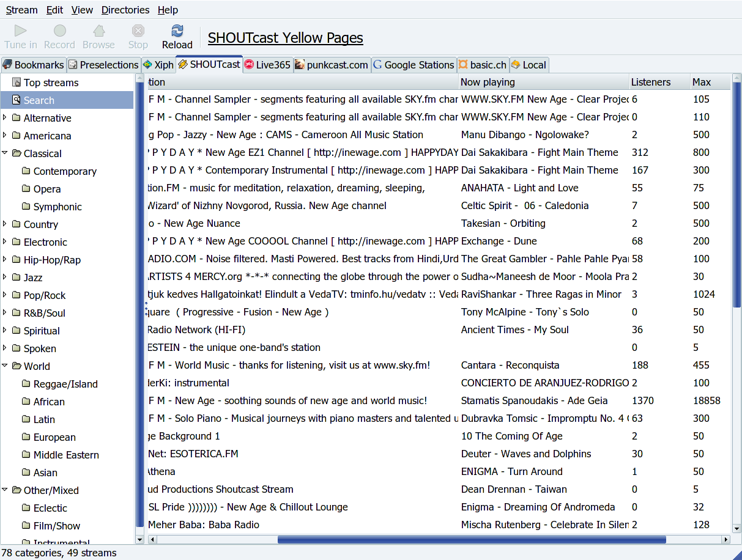Viewport: 742px width, 560px height.
Task: Click the Browse home icon
Action: coord(98,31)
